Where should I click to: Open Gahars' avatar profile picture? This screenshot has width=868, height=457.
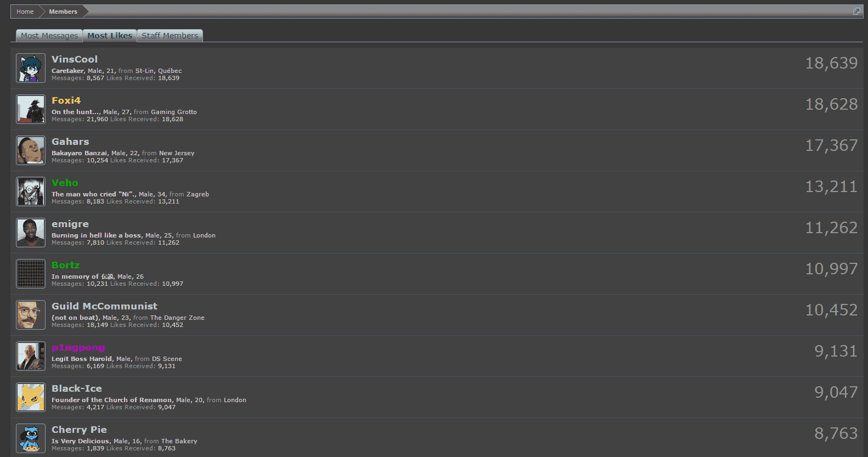pos(31,150)
